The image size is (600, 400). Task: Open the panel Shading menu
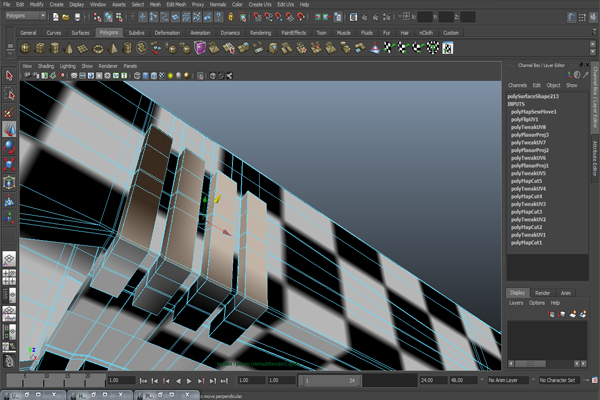(46, 66)
